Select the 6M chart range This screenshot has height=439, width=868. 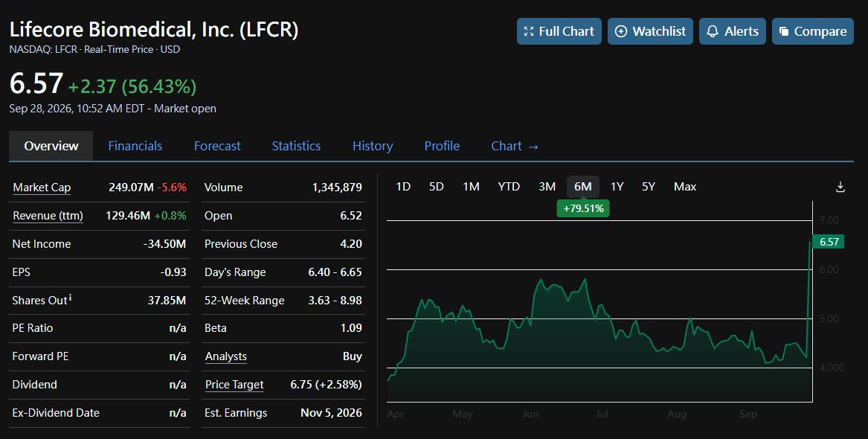point(583,187)
